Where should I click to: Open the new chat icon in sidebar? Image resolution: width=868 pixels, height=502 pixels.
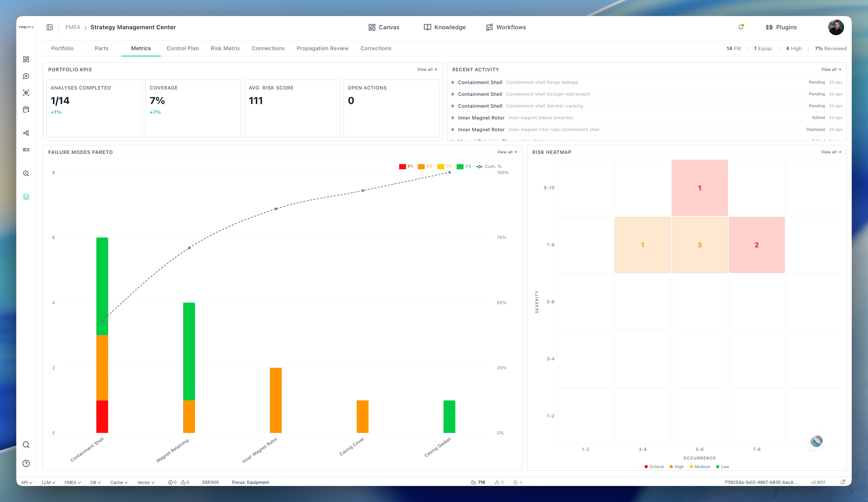coord(26,76)
